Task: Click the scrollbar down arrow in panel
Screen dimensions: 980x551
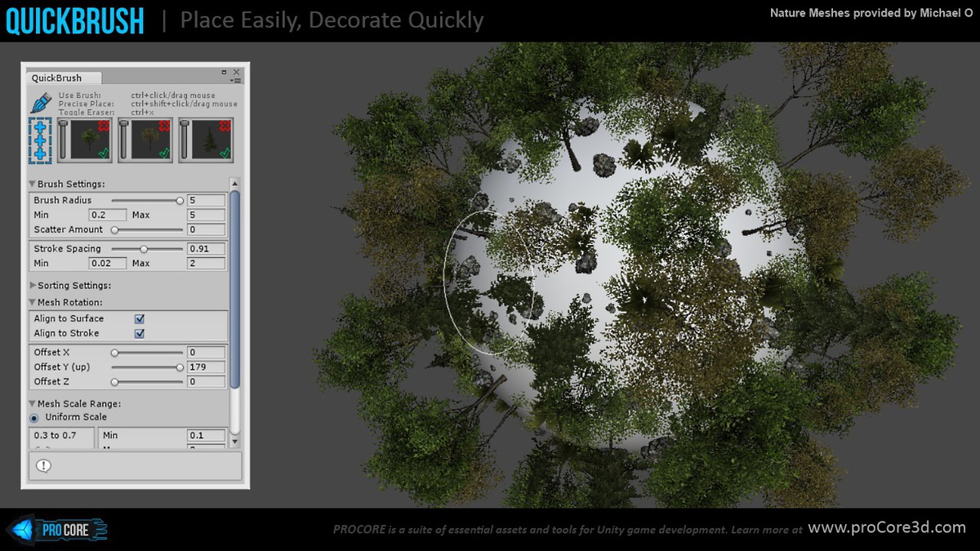Action: point(235,442)
